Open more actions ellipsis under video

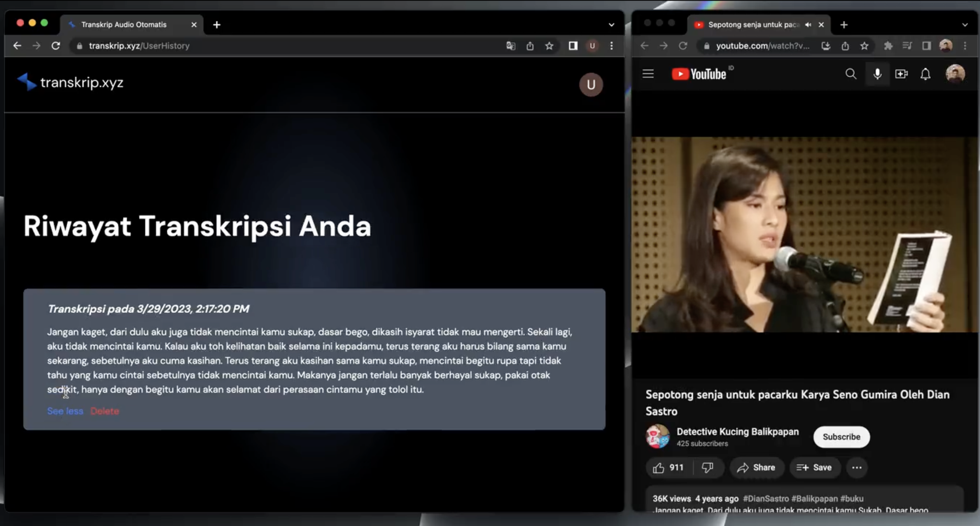856,467
